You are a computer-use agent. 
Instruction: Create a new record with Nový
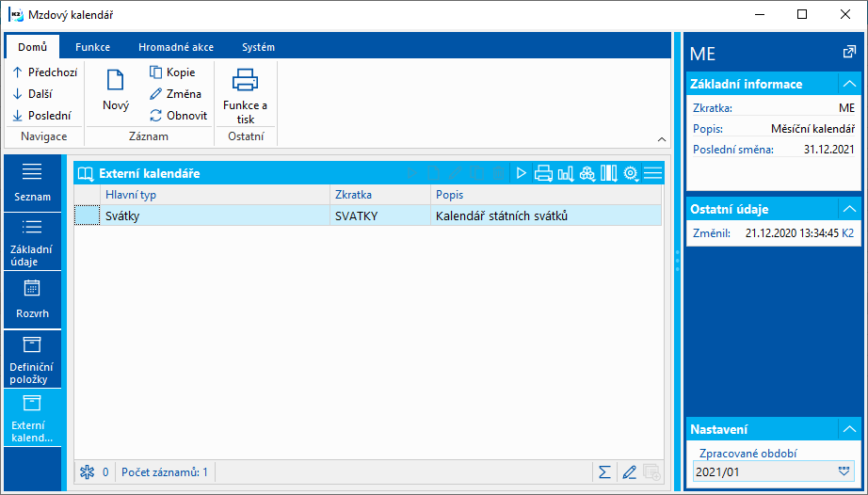click(x=116, y=91)
